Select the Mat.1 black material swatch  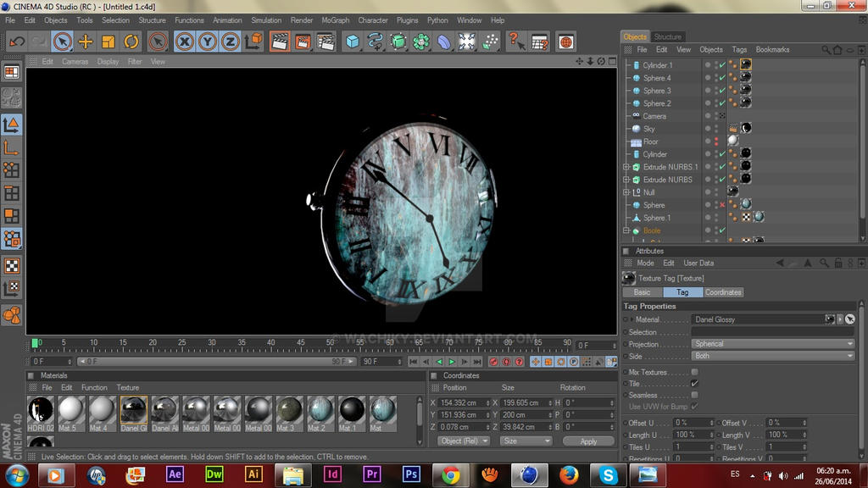tap(352, 413)
